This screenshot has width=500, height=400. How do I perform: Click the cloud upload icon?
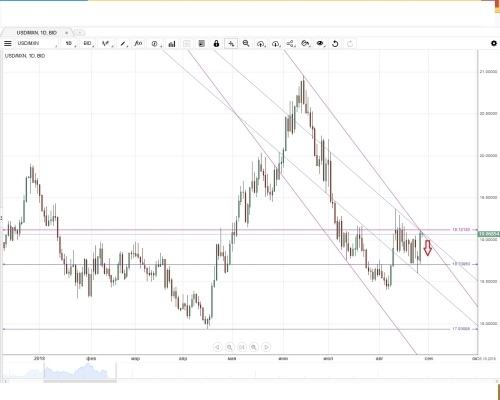click(261, 44)
